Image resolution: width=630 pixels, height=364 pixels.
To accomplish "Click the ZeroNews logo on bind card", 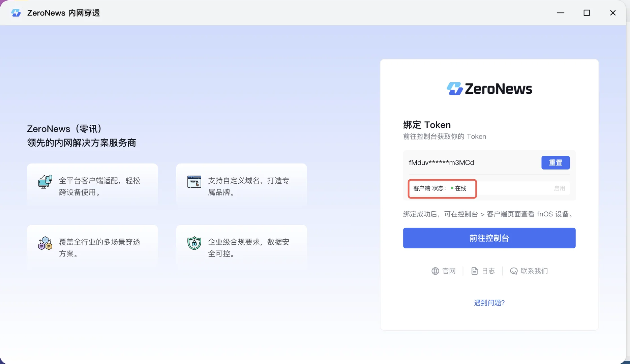I will click(489, 89).
